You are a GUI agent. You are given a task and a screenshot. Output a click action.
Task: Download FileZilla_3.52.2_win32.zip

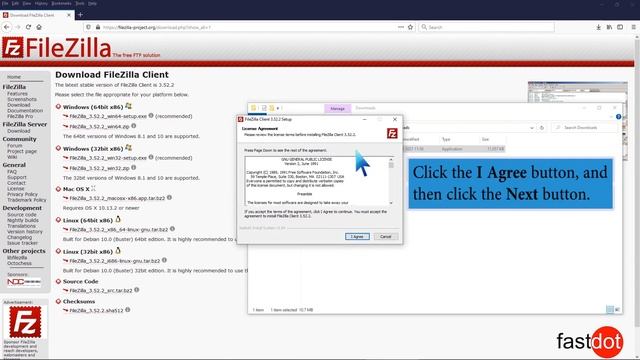point(99,168)
